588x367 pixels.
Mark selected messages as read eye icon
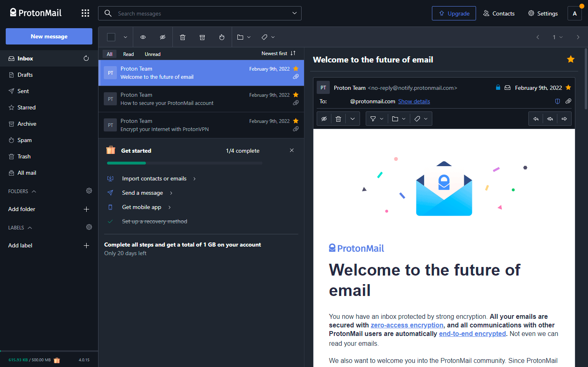tap(143, 37)
